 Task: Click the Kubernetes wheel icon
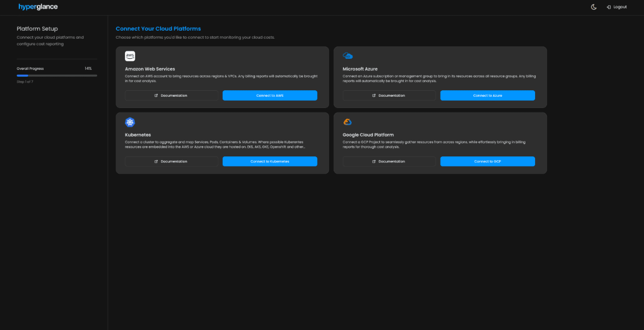pyautogui.click(x=130, y=122)
